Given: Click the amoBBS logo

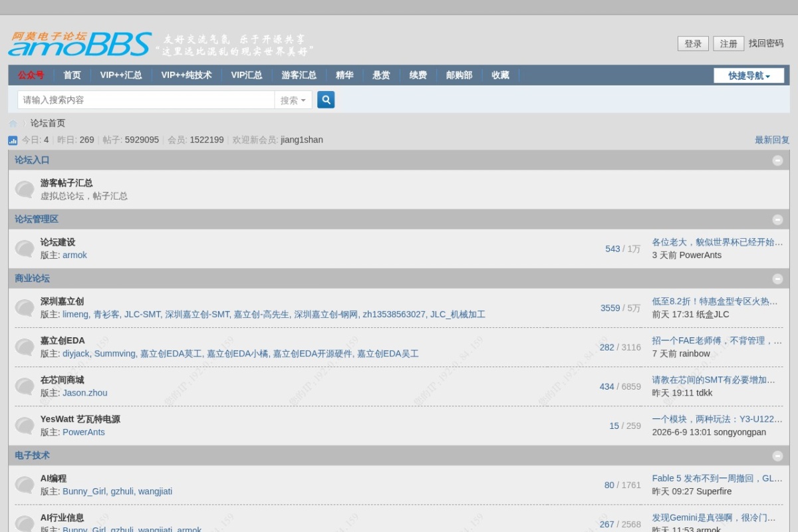Looking at the screenshot, I should (x=80, y=44).
